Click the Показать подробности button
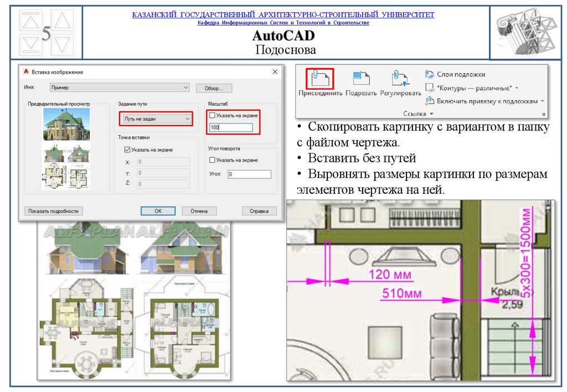This screenshot has width=567, height=392. click(x=54, y=211)
